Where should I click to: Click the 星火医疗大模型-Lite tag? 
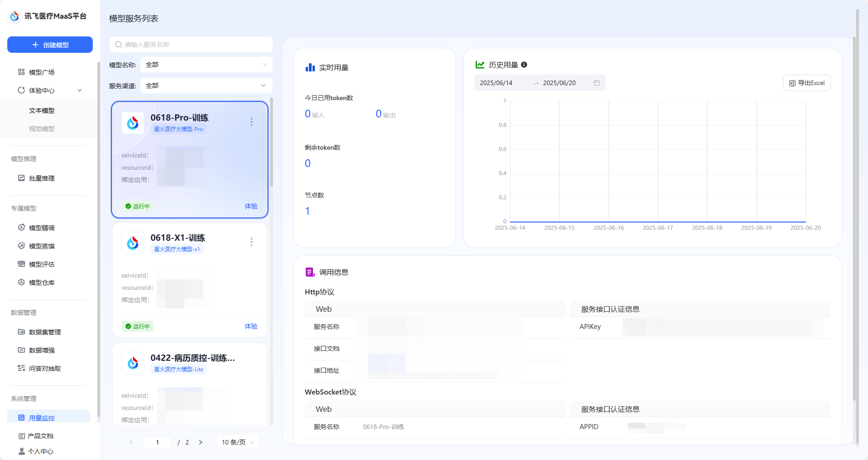tap(179, 369)
